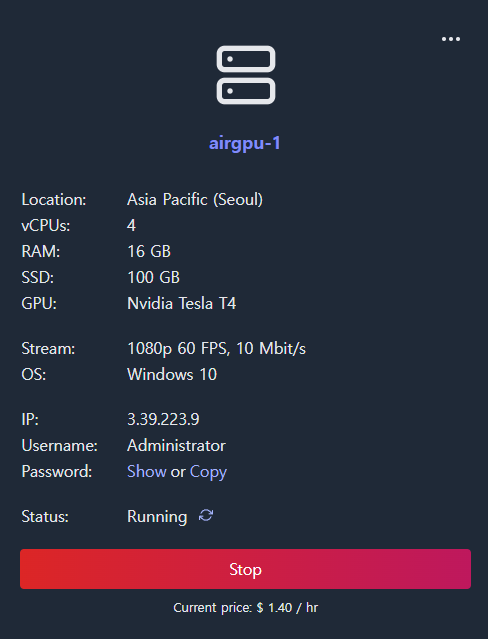Show the machine password
Viewport: 488px width, 639px height.
(x=147, y=472)
